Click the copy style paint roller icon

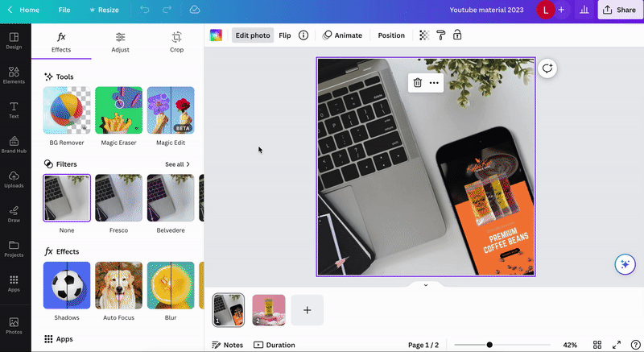[440, 35]
